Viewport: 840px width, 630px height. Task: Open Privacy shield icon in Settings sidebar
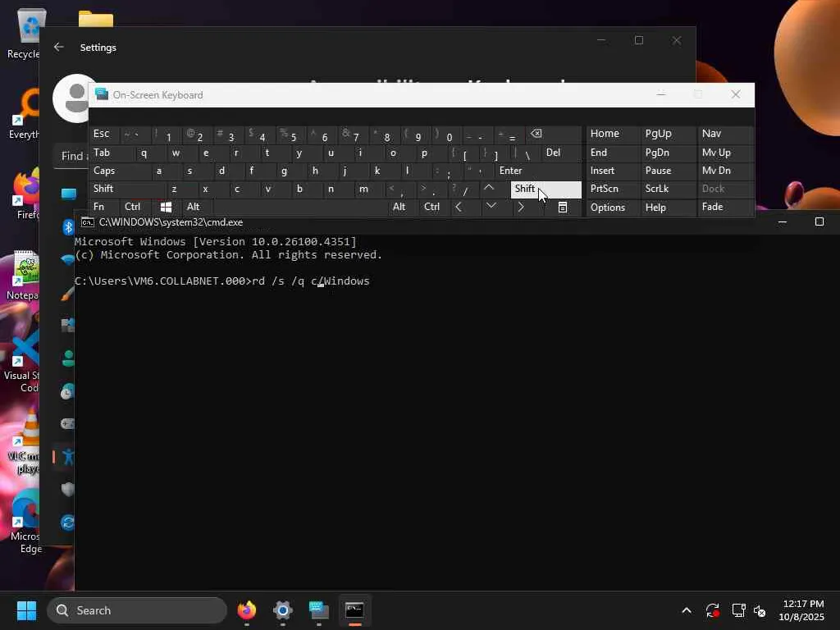click(x=68, y=489)
